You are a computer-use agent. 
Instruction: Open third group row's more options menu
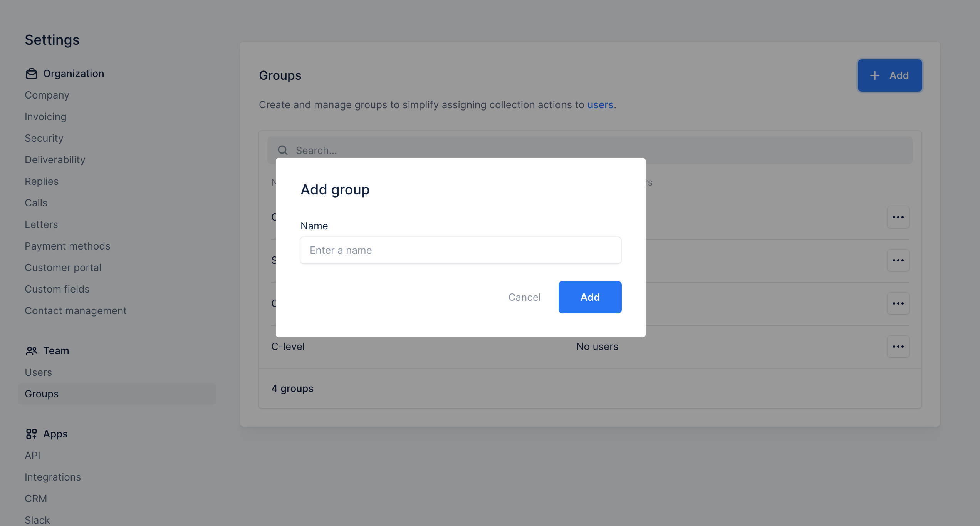pos(898,303)
